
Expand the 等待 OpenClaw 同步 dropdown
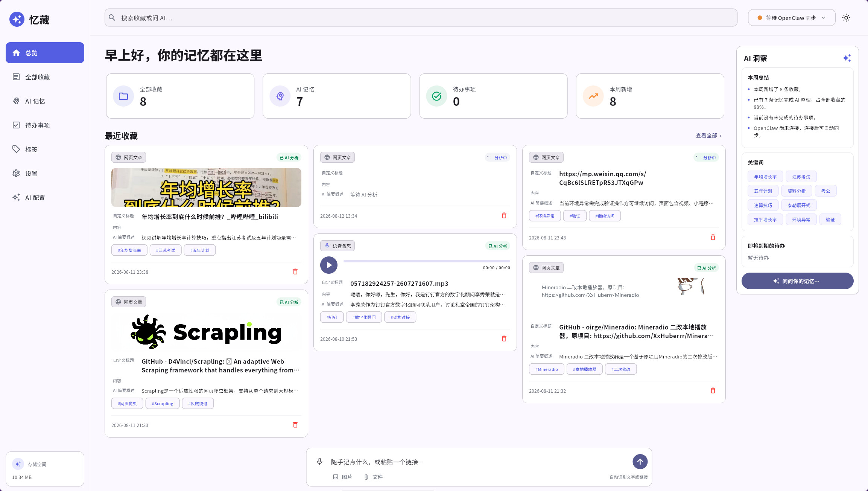pyautogui.click(x=792, y=18)
